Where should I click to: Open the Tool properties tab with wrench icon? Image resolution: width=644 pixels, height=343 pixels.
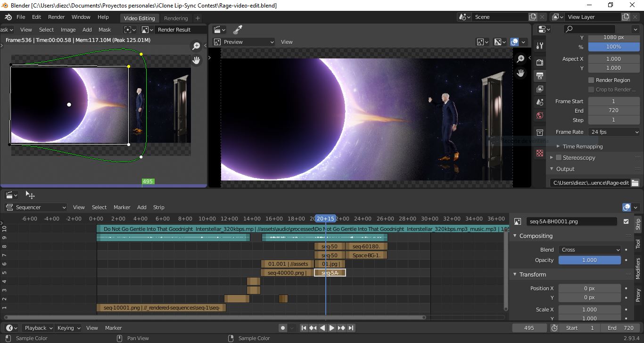pos(540,46)
